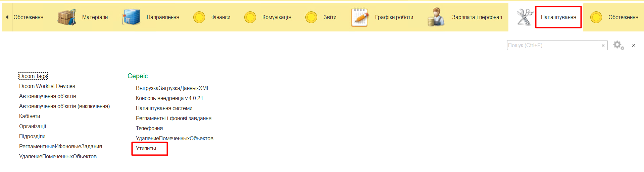Click the Матеріали boxes icon

[66, 17]
